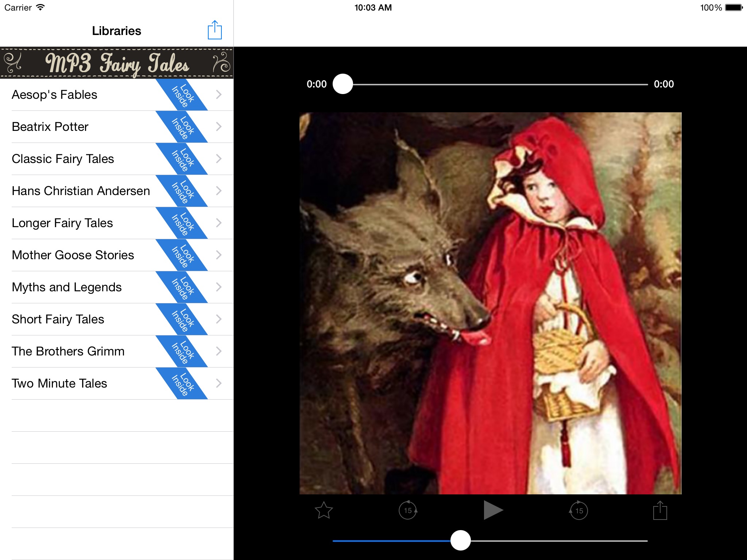Screen dimensions: 747x560
Task: Tap the share icon beside Libraries title
Action: [214, 30]
